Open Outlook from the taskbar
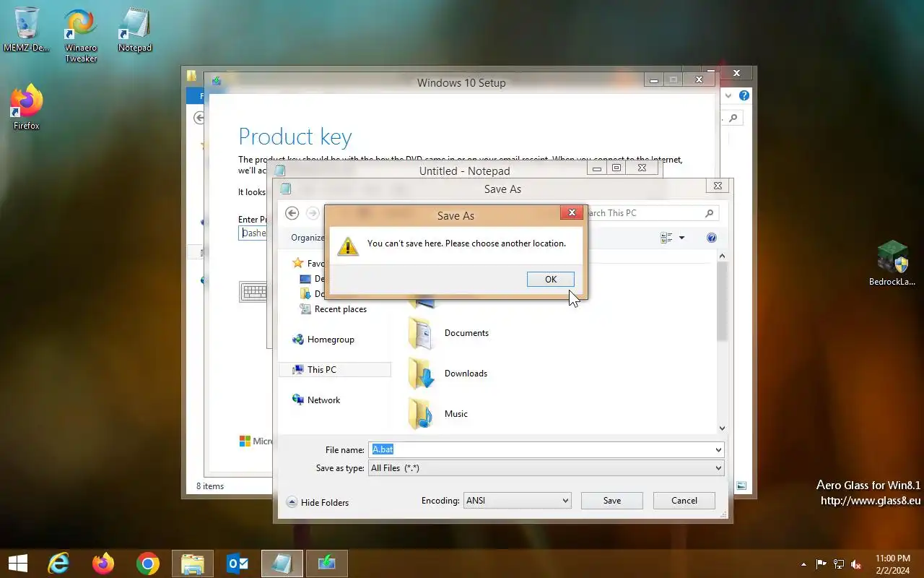This screenshot has height=578, width=924. click(x=237, y=564)
